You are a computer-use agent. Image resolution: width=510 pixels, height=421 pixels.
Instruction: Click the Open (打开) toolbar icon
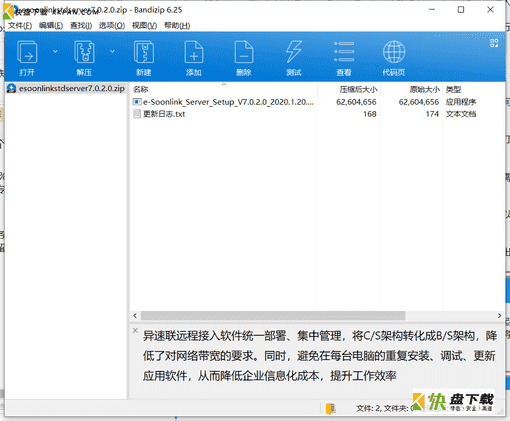pyautogui.click(x=27, y=52)
